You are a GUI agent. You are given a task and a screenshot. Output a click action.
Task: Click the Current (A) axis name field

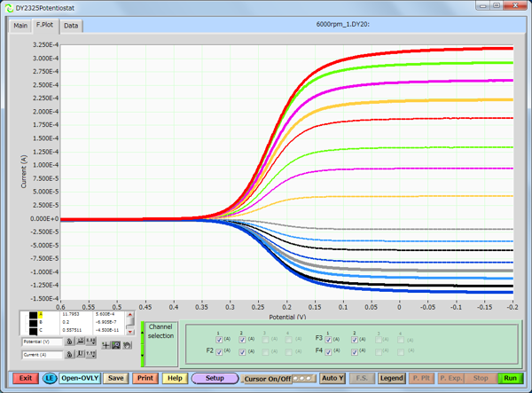43,355
